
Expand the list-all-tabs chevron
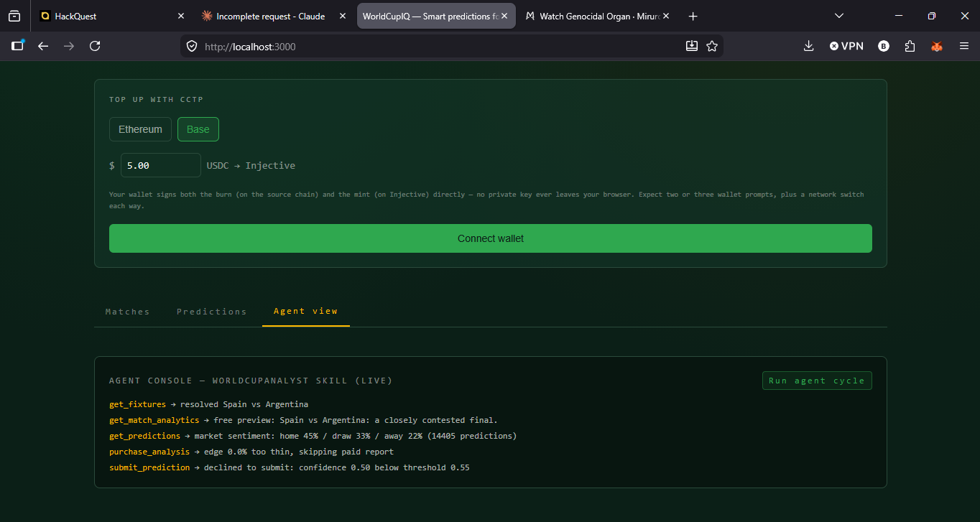pos(838,16)
